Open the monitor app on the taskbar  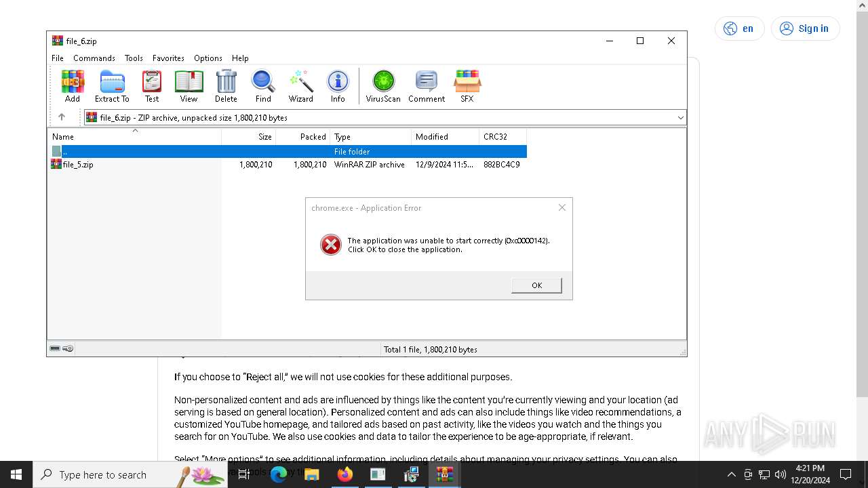point(378,474)
